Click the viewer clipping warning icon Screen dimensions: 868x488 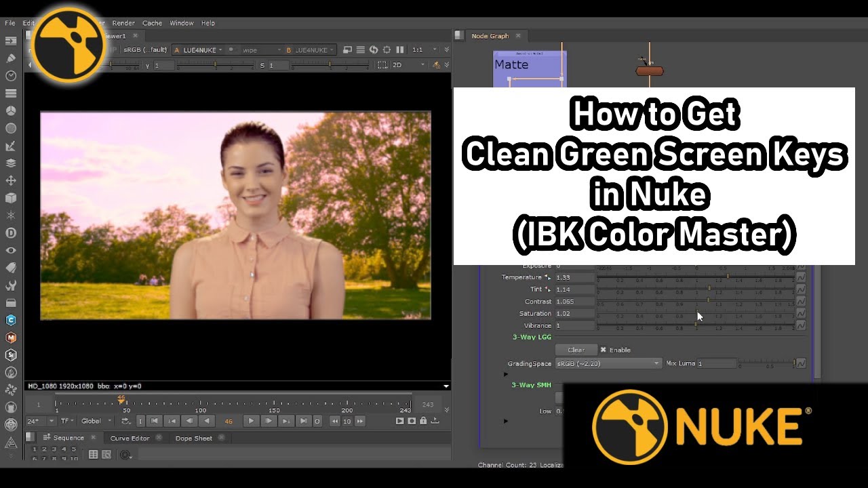(x=437, y=65)
